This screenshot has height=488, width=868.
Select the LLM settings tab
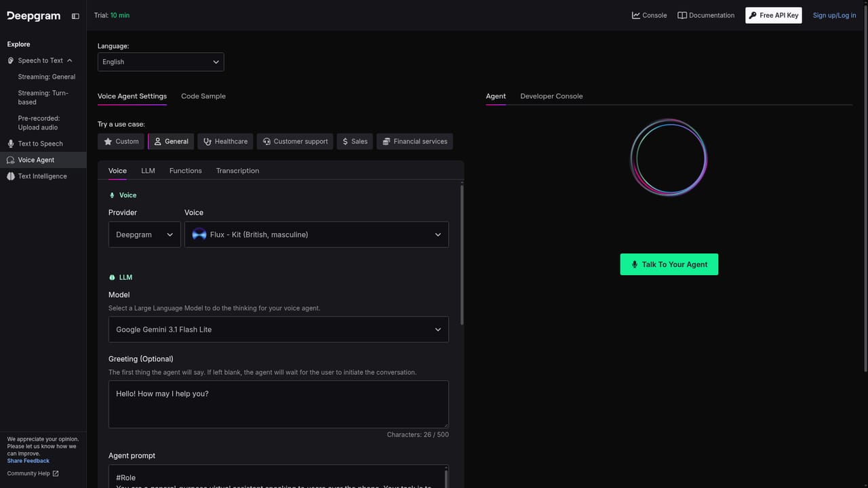(148, 171)
